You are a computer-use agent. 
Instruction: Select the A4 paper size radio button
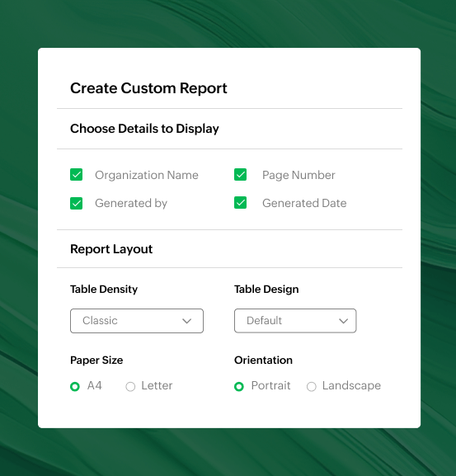(x=75, y=386)
